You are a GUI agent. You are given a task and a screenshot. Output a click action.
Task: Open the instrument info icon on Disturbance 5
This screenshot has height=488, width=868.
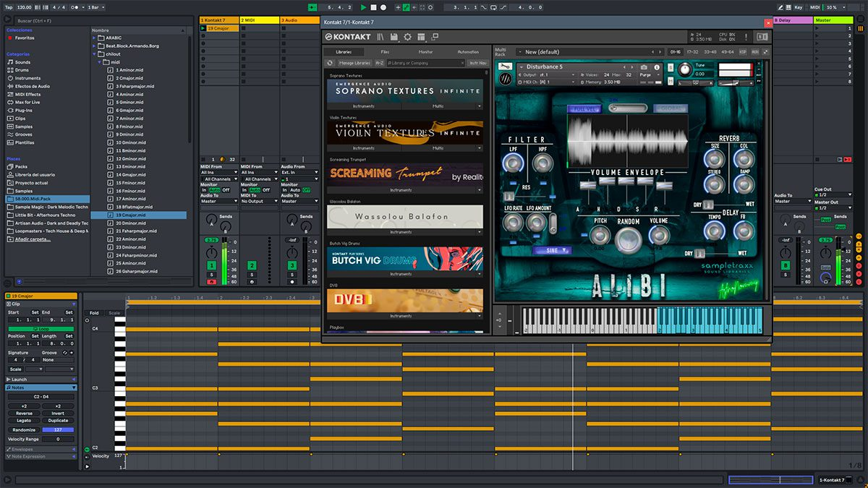click(x=657, y=67)
